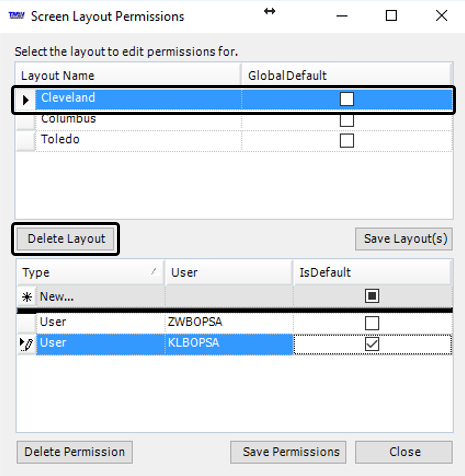Screen dimensions: 465x476
Task: Select the row header beside ZWBOPSA
Action: click(x=26, y=323)
